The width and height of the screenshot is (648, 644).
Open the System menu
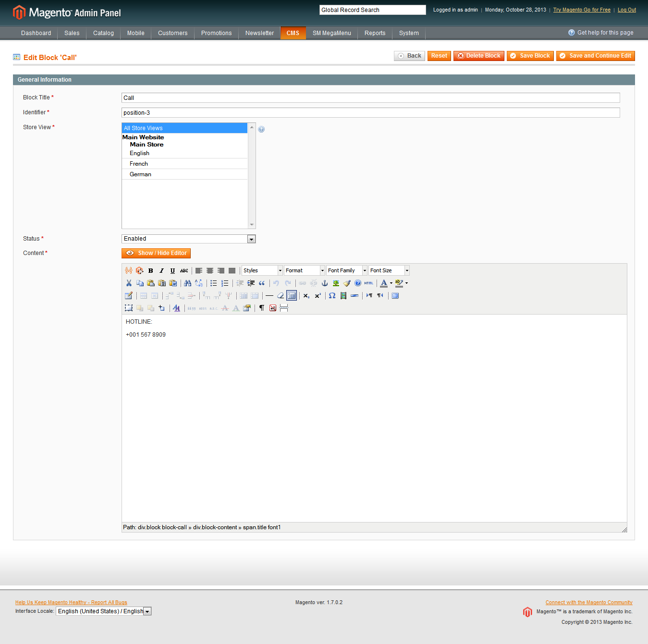409,33
